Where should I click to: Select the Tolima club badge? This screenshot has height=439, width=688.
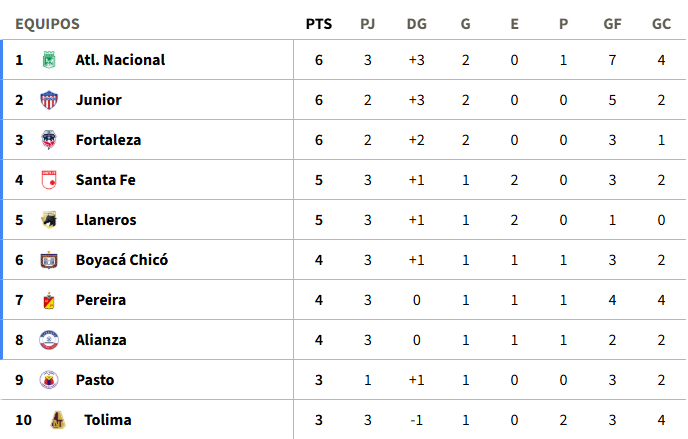pos(57,420)
